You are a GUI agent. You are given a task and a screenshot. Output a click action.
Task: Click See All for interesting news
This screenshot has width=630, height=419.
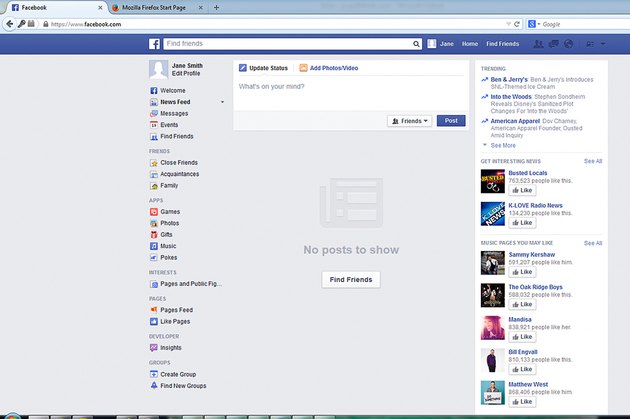coord(593,161)
